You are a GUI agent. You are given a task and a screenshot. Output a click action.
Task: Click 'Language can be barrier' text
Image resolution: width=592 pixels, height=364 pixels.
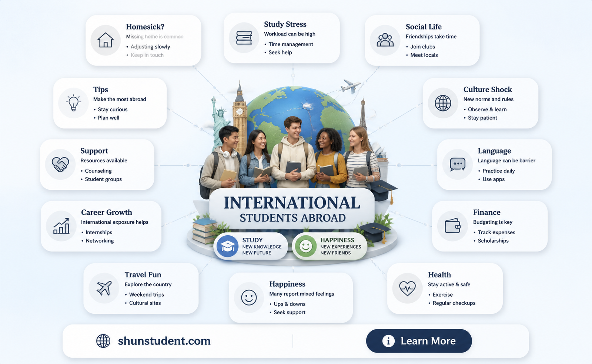click(x=506, y=161)
